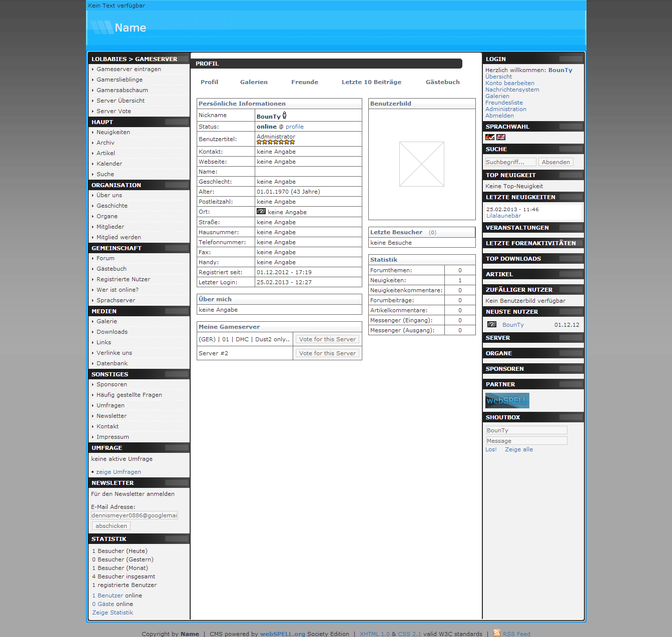
Task: Log out via Abmelden
Action: (499, 116)
